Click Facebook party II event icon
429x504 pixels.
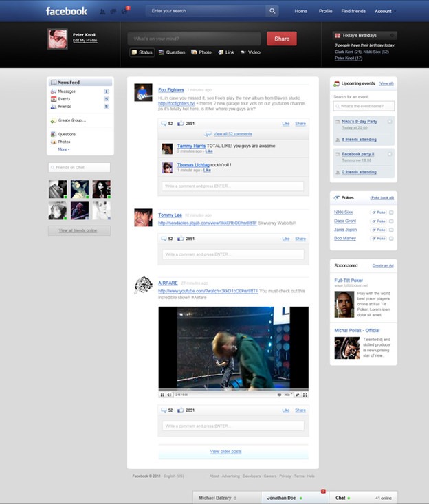click(338, 154)
